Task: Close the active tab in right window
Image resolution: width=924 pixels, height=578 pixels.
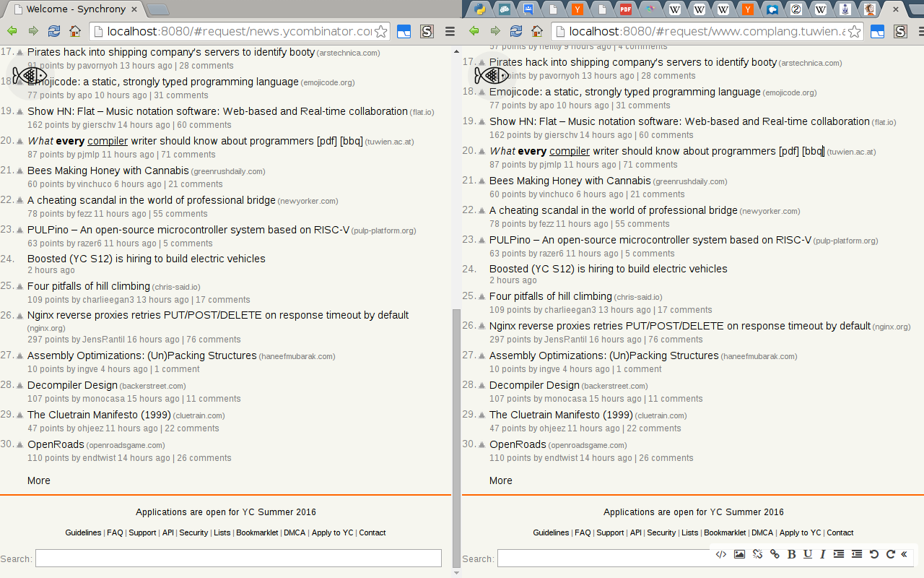Action: [895, 9]
